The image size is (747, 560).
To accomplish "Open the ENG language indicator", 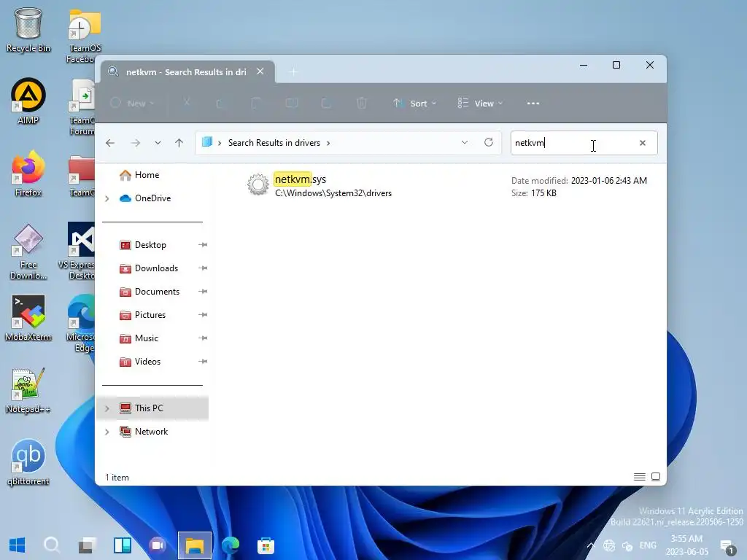I will (x=648, y=545).
